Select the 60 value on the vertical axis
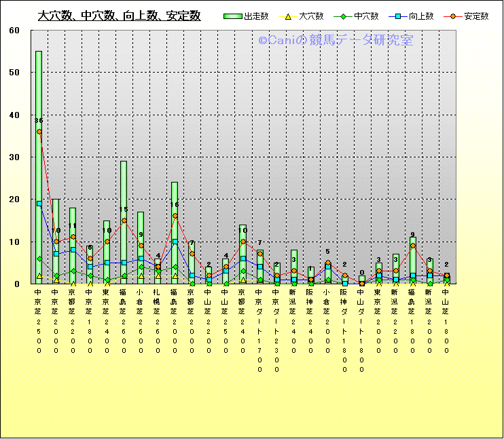Screen dimensions: 504x439 pos(16,31)
